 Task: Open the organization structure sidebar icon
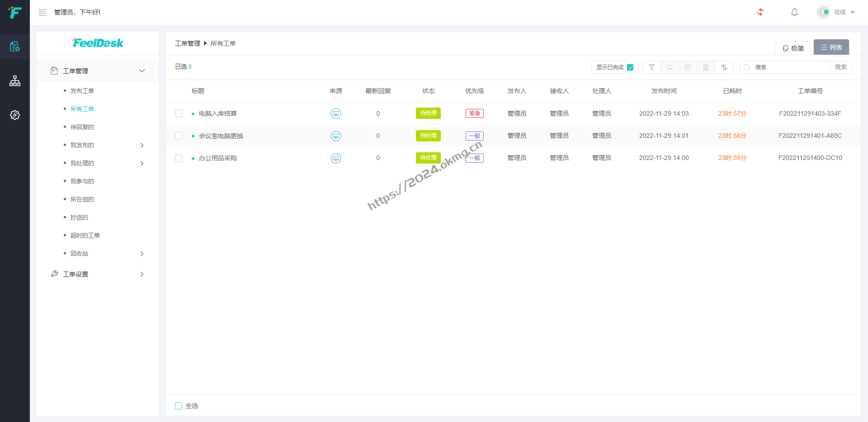pyautogui.click(x=15, y=81)
